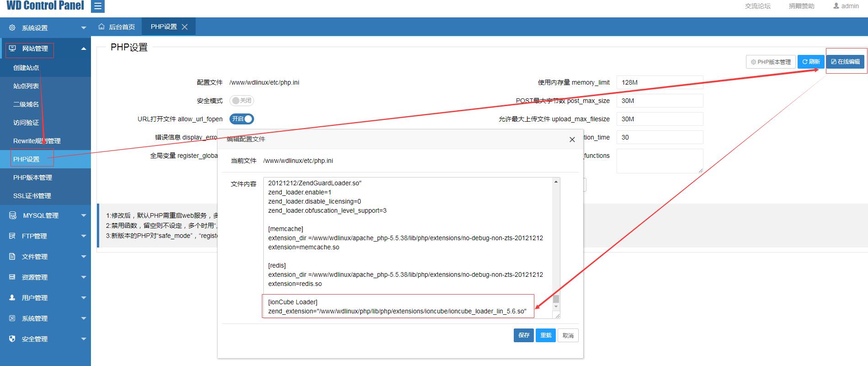Screen dimensions: 868x366
Task: Close the 编辑配置文件 dialog
Action: pos(572,140)
